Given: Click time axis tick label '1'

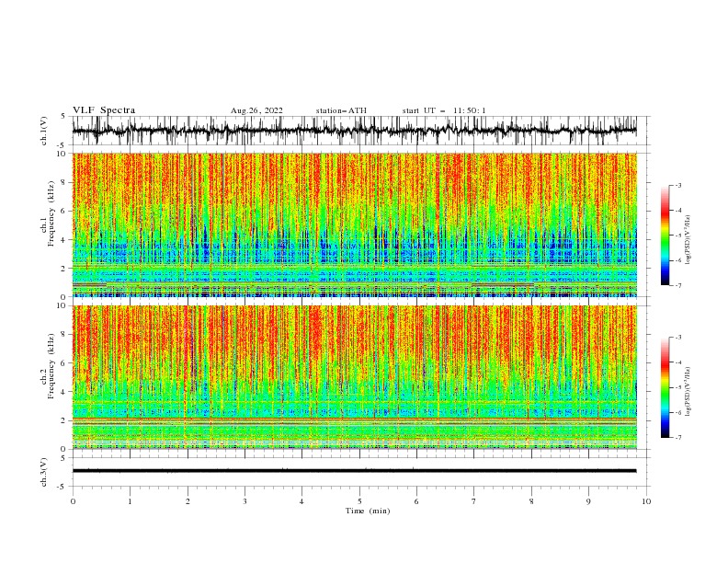Looking at the screenshot, I should click(x=130, y=501).
